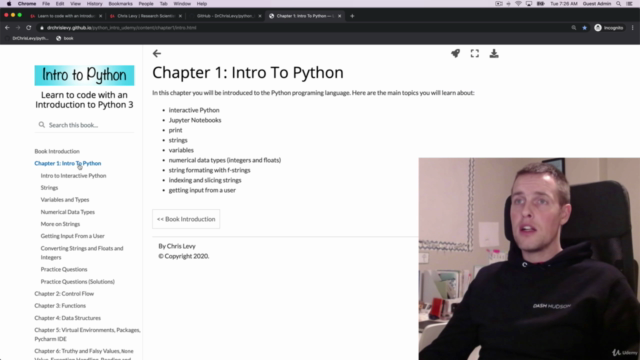Click 'string formating with f-strings' bullet

point(209,170)
